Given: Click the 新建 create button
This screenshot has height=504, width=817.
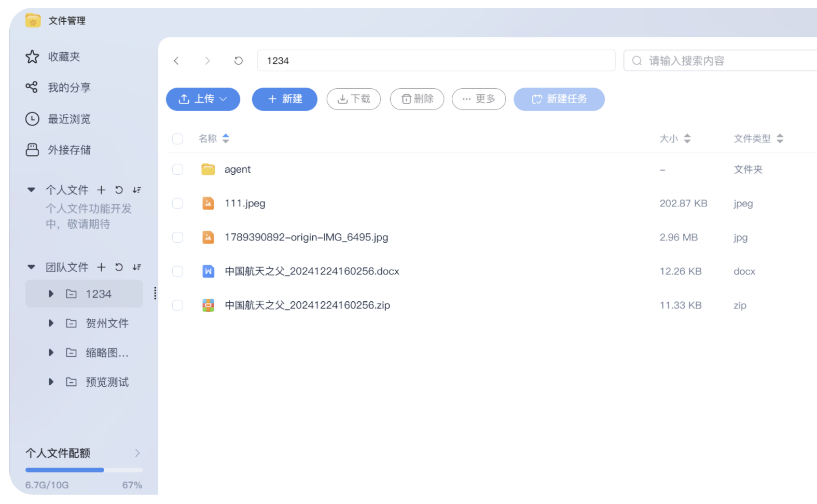Looking at the screenshot, I should (285, 99).
